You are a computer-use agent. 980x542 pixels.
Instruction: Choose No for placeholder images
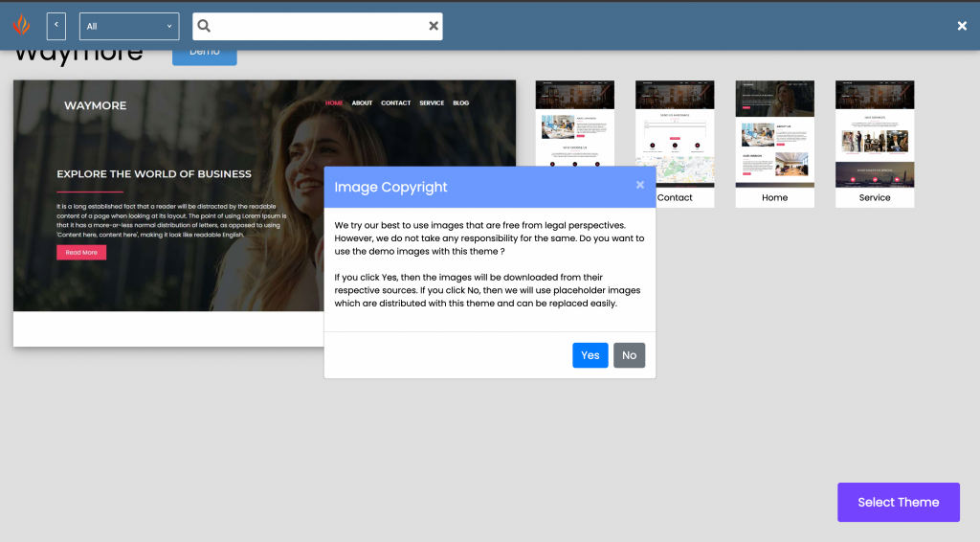(629, 355)
